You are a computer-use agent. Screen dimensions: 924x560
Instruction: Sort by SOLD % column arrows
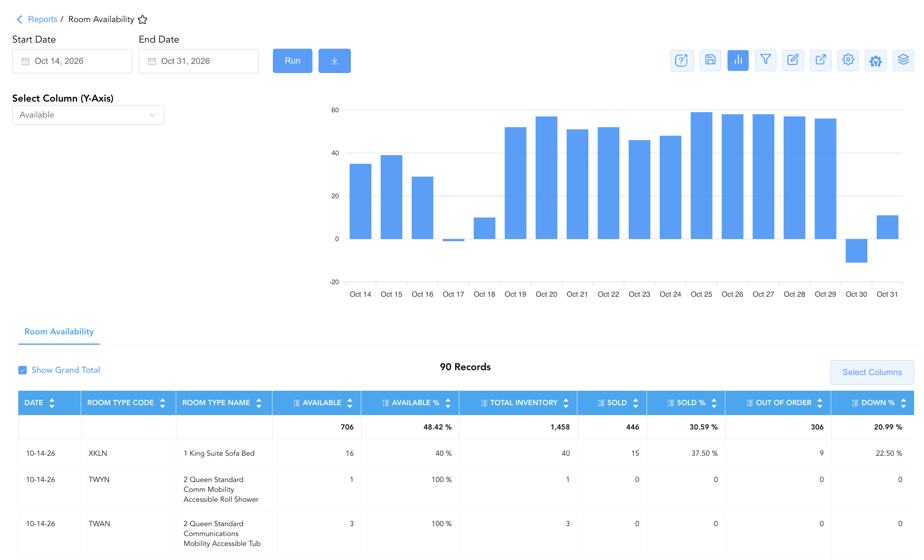(x=714, y=403)
